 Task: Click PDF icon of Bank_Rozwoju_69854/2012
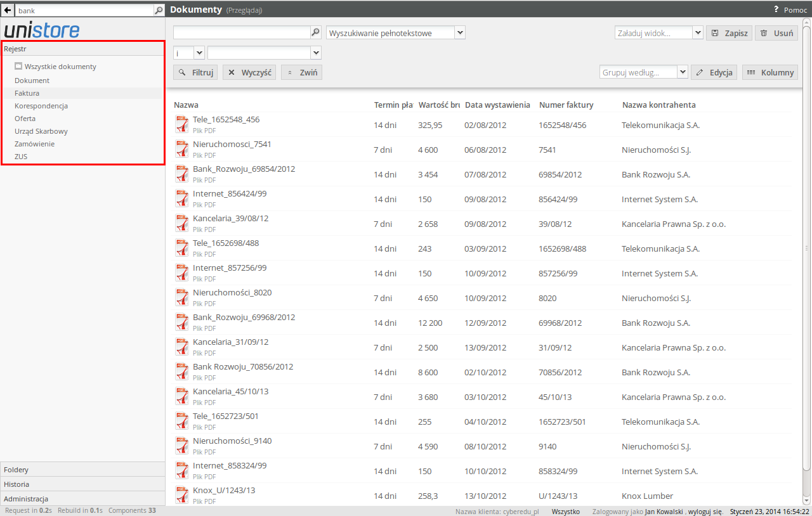(x=182, y=174)
